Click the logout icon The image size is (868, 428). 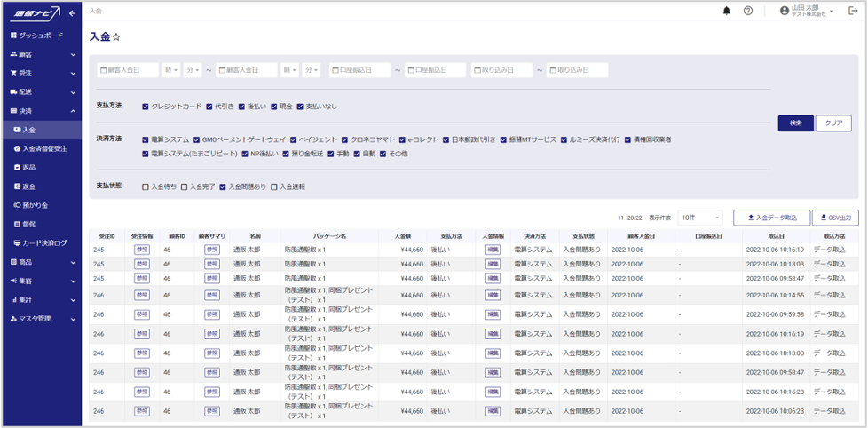(853, 11)
